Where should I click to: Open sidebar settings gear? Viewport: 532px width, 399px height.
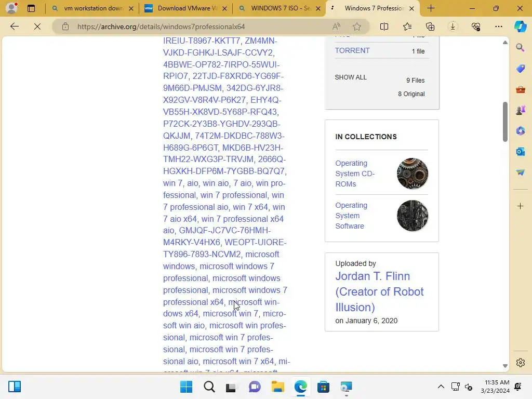click(x=520, y=363)
